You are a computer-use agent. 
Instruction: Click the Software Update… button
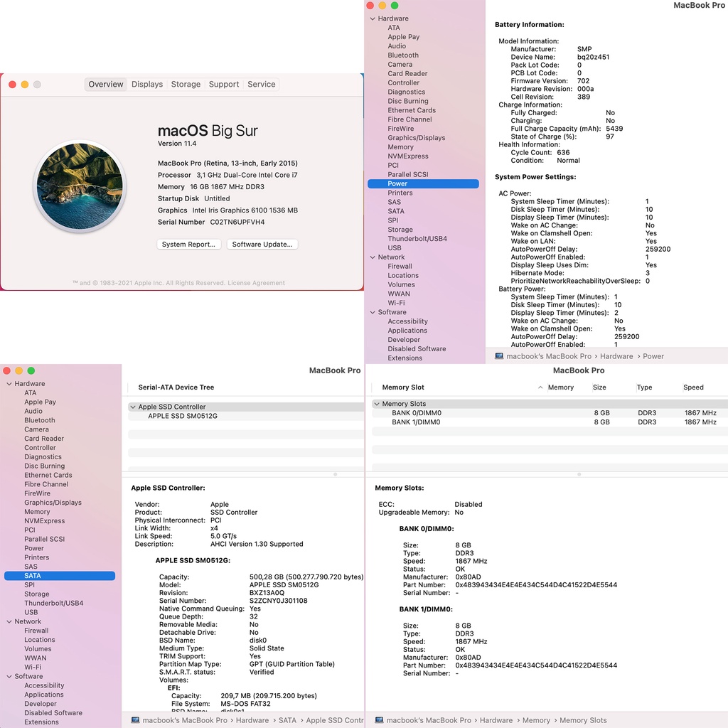click(x=262, y=245)
